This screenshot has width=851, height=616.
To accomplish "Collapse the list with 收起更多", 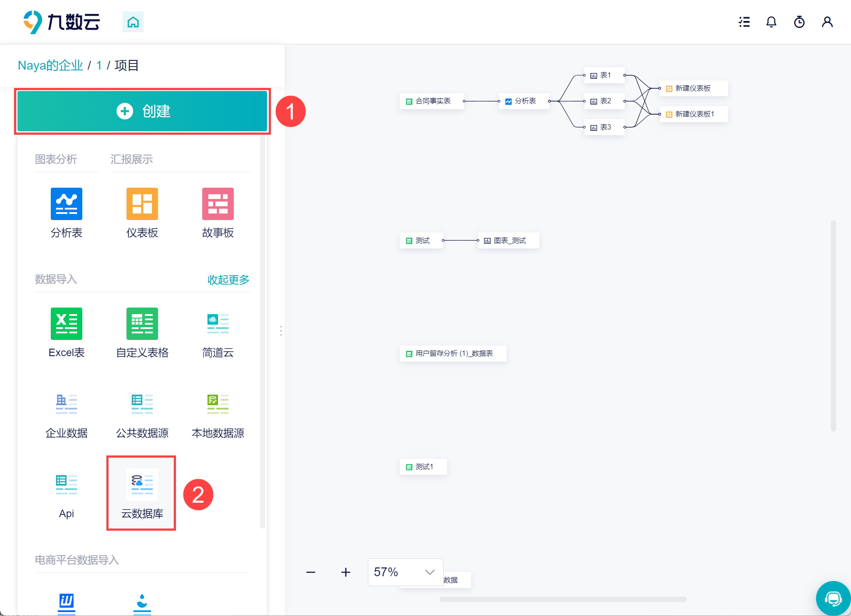I will point(228,280).
